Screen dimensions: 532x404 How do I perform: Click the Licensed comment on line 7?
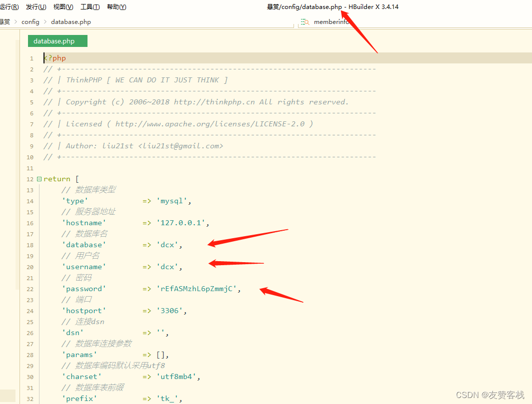178,124
